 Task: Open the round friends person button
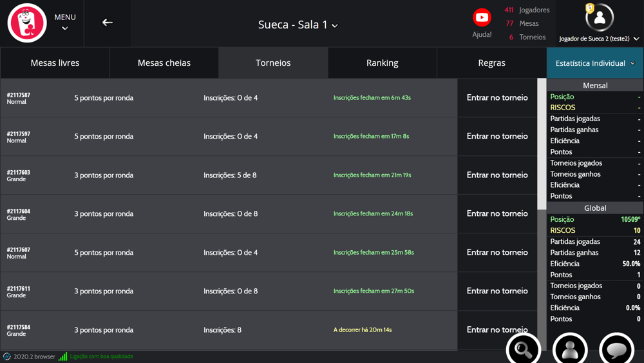[x=570, y=349]
